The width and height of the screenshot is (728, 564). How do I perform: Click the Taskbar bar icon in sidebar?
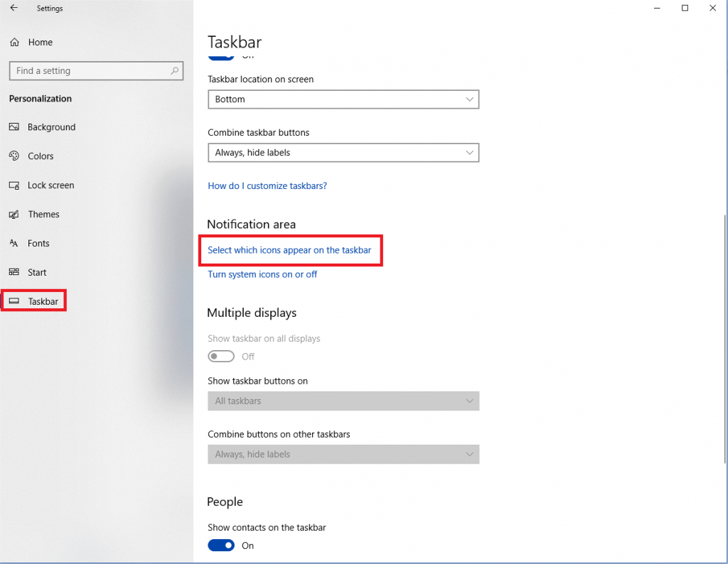14,301
